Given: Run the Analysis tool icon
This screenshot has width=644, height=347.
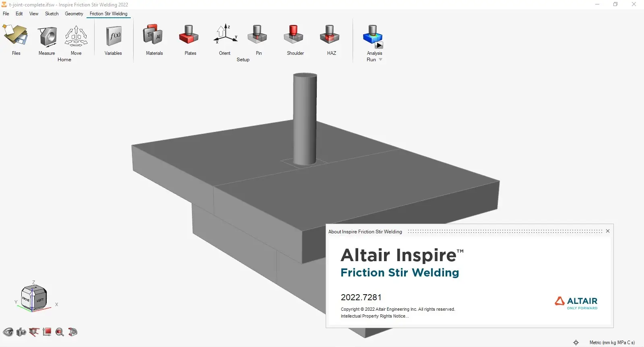Looking at the screenshot, I should tap(373, 36).
